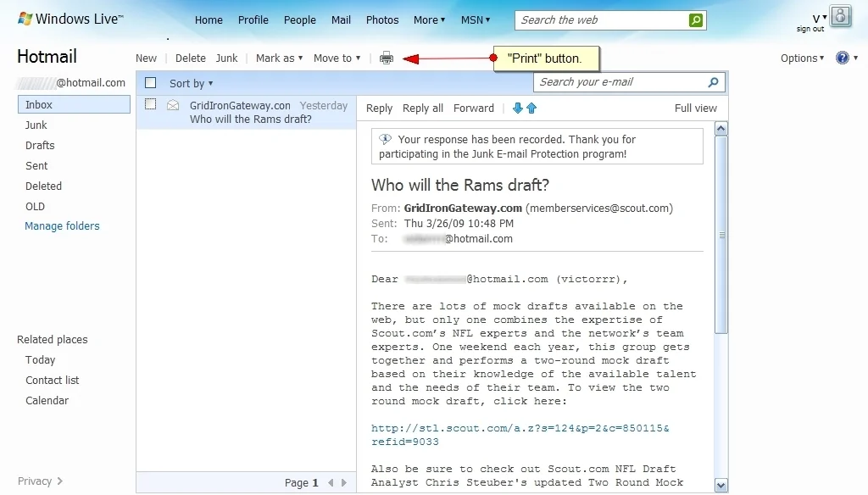
Task: Switch to Full view
Action: 695,108
